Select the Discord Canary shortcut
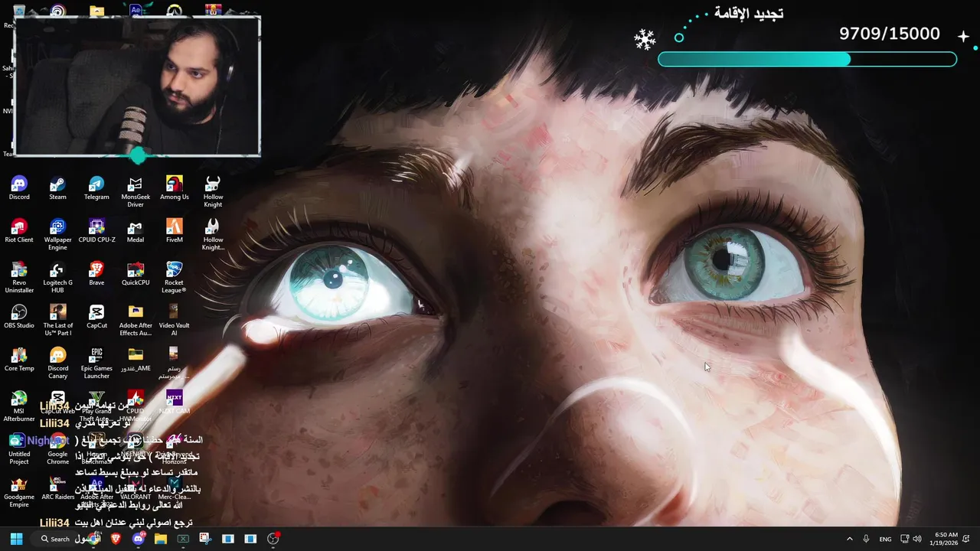 point(57,364)
